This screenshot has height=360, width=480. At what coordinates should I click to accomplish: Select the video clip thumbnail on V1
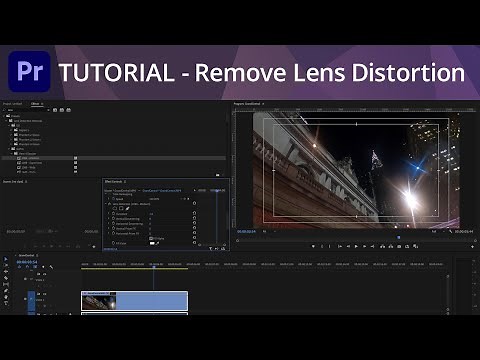click(99, 301)
